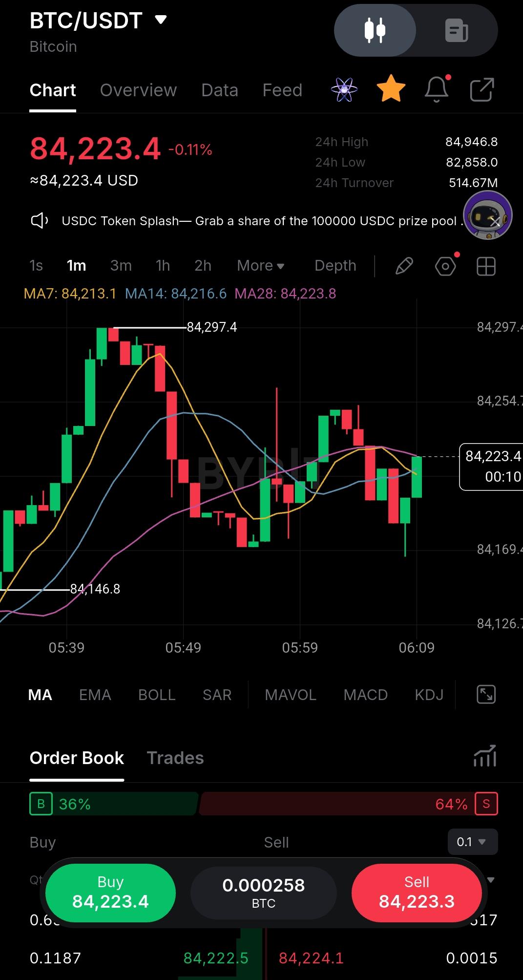Open chart settings hexagon icon
The width and height of the screenshot is (523, 980).
[x=445, y=266]
